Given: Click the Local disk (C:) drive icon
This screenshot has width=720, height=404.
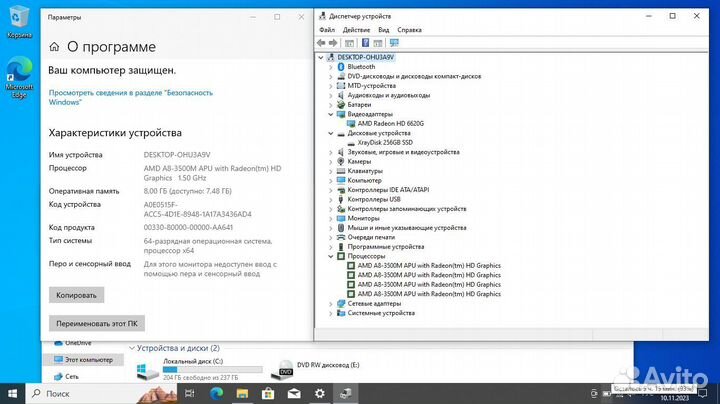Looking at the screenshot, I should (147, 370).
